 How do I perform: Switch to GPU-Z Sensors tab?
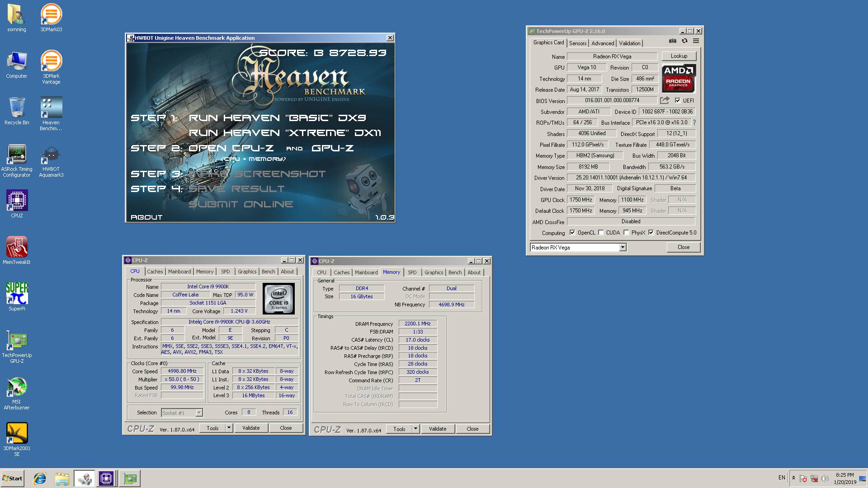tap(577, 43)
